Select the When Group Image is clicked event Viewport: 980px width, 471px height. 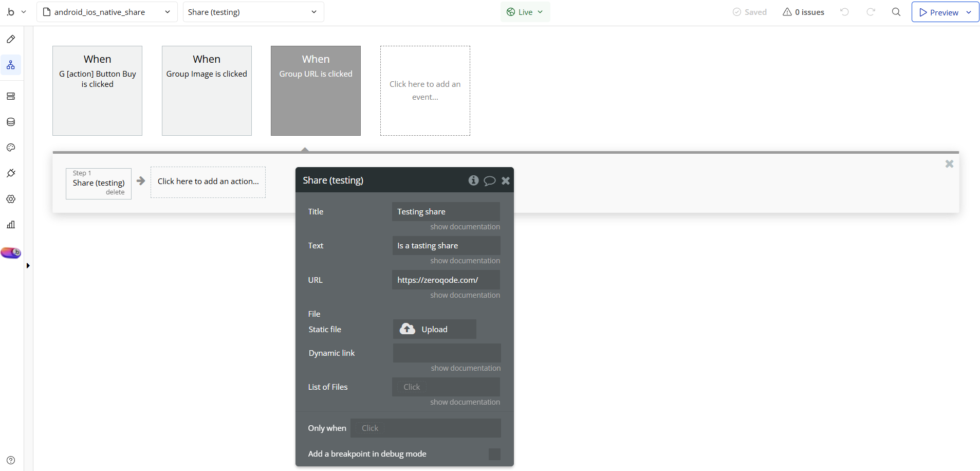(x=206, y=90)
